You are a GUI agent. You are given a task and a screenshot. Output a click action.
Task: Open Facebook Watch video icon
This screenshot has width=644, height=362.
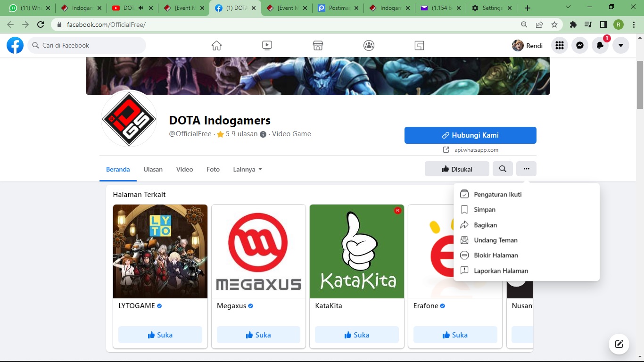(267, 45)
